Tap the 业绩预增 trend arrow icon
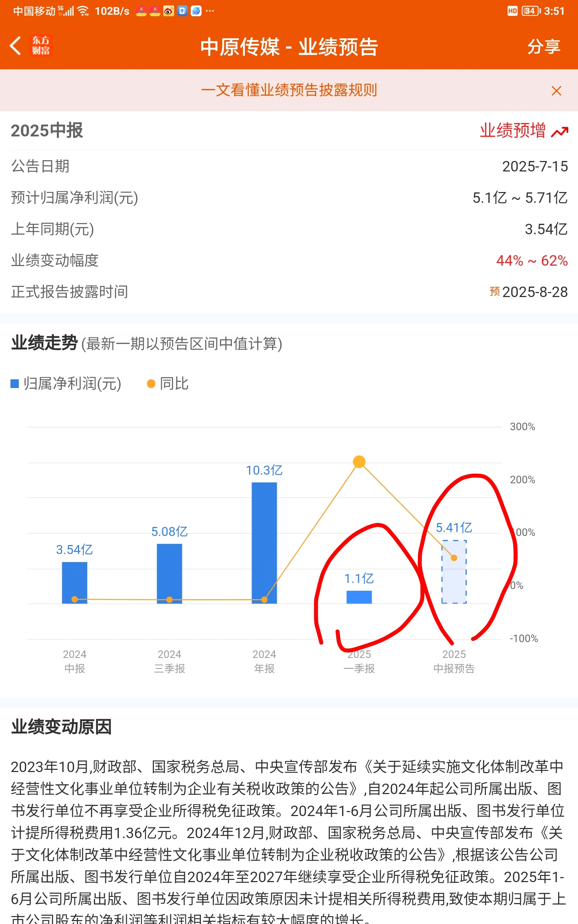Screen dimensions: 578x924 tap(560, 132)
